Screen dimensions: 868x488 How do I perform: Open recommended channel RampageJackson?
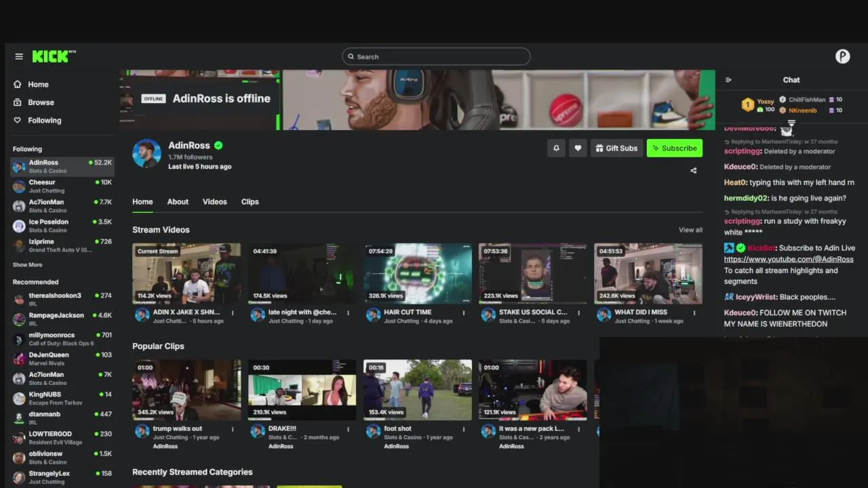(62, 319)
